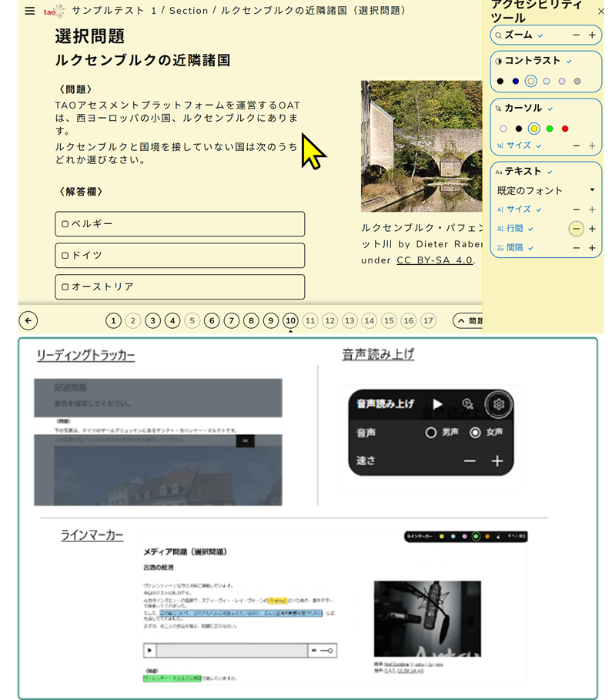The width and height of the screenshot is (612, 700).
Task: Open the CC BY-SA 4.0 license link
Action: [x=434, y=260]
